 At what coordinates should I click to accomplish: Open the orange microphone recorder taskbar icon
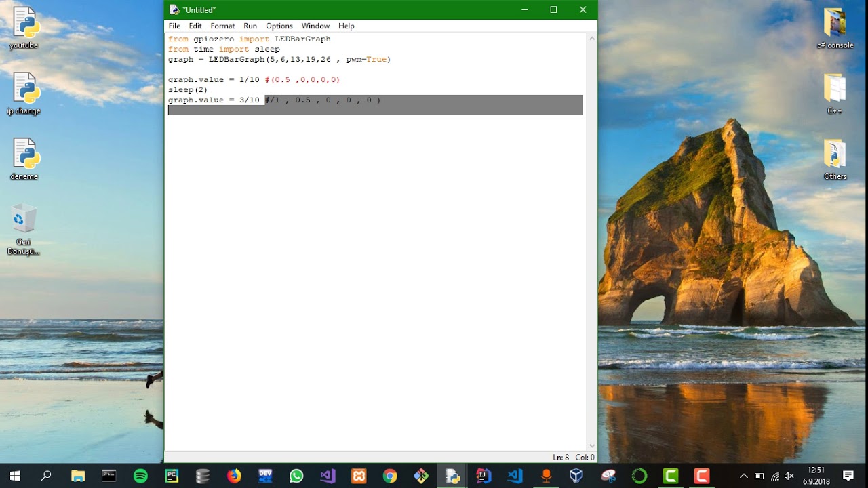pyautogui.click(x=546, y=476)
